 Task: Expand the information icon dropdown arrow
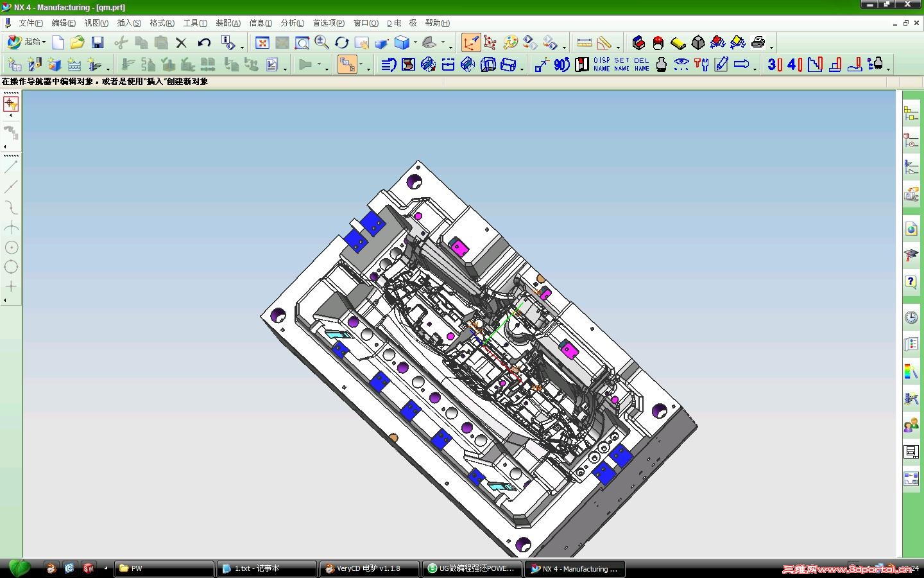(x=242, y=47)
